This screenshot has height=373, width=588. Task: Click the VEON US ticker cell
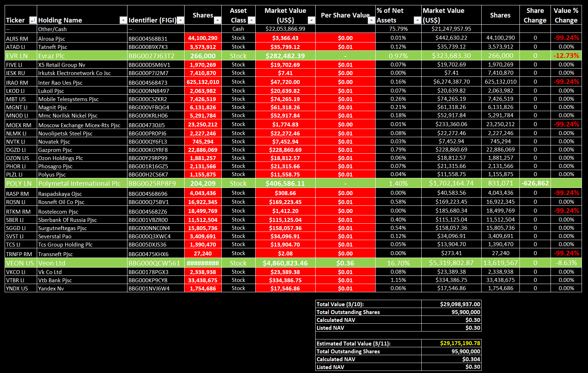[21, 263]
